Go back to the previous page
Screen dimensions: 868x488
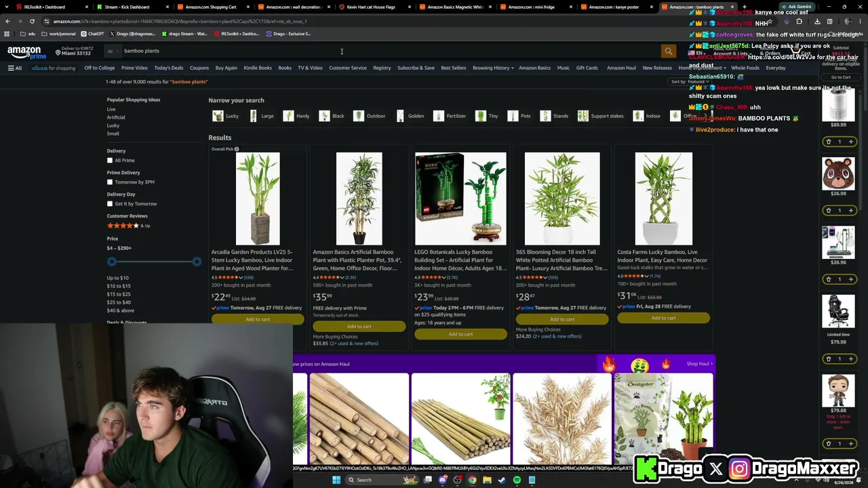pyautogui.click(x=7, y=21)
